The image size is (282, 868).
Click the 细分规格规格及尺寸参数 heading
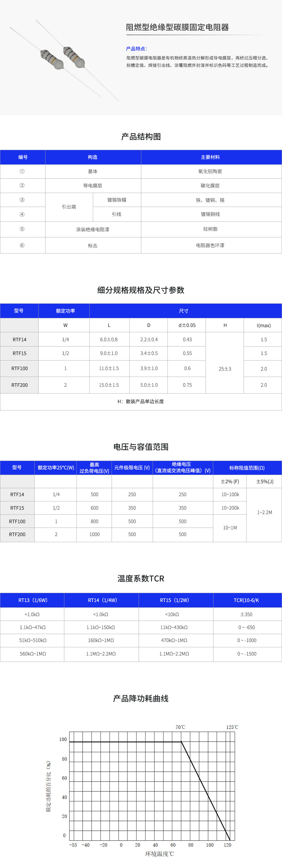(141, 290)
